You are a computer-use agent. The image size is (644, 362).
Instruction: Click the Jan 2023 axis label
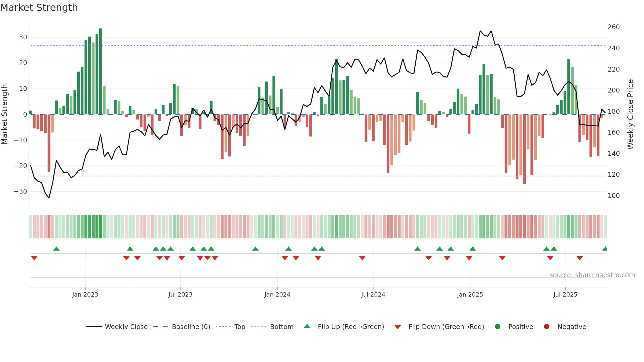tap(85, 294)
